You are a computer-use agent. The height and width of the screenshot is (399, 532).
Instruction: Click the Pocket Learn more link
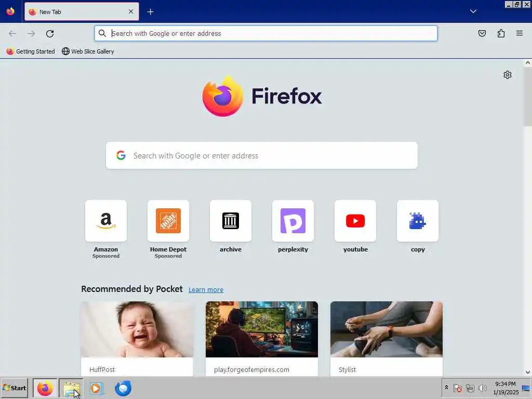click(206, 290)
